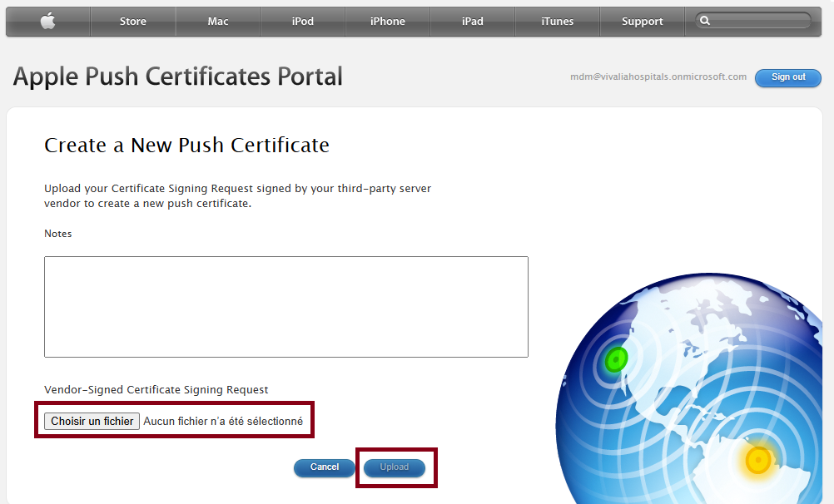Select iPod in the navigation bar
The width and height of the screenshot is (834, 504).
[x=303, y=22]
